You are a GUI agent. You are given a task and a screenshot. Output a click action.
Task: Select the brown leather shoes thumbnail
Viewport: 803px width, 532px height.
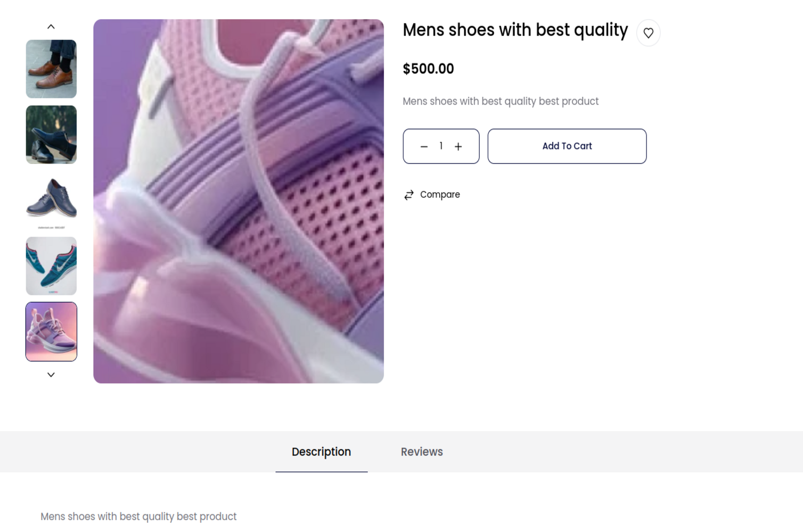pyautogui.click(x=51, y=69)
